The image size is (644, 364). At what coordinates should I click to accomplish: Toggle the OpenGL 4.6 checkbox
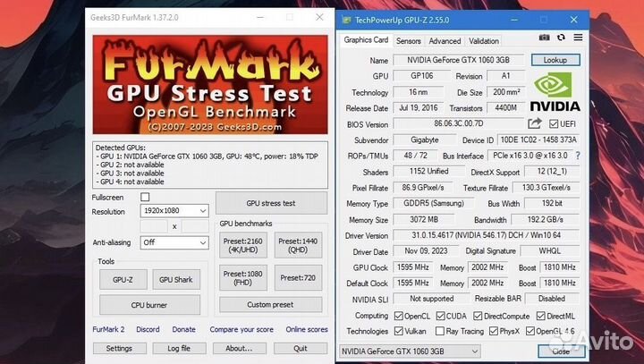tap(530, 331)
